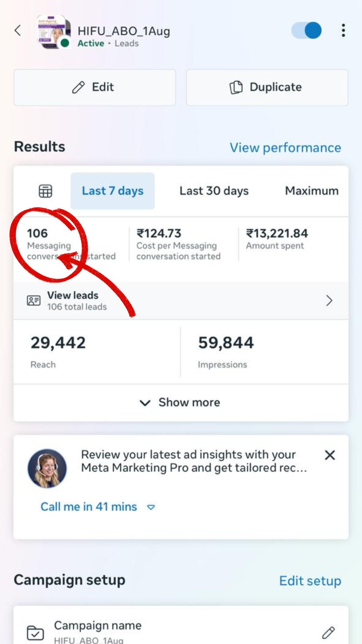The height and width of the screenshot is (644, 362).
Task: Tap the back arrow icon
Action: 18,31
